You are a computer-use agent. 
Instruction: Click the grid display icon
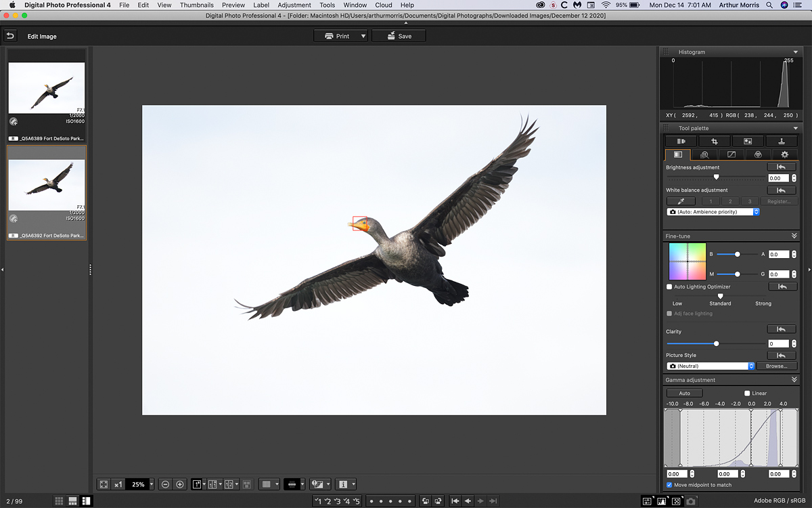coord(267,484)
